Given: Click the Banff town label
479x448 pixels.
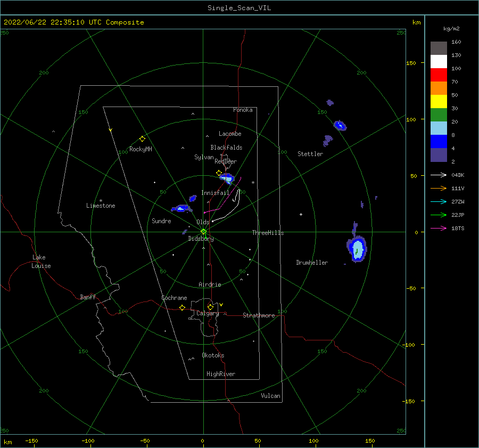Looking at the screenshot, I should tap(88, 297).
